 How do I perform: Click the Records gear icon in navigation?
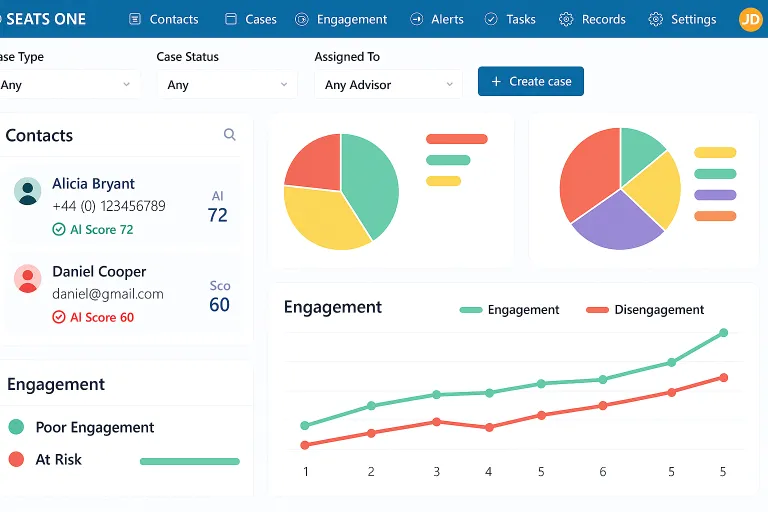pos(566,19)
